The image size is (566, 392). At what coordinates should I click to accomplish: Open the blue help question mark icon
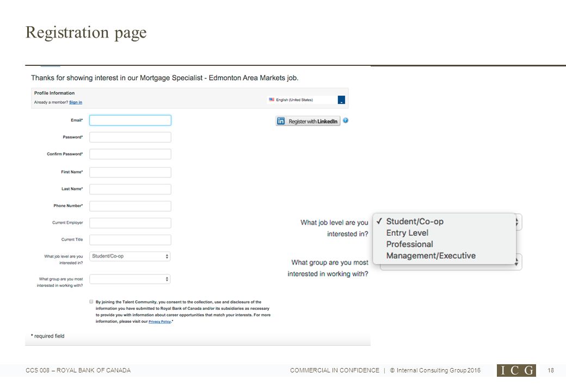click(346, 120)
